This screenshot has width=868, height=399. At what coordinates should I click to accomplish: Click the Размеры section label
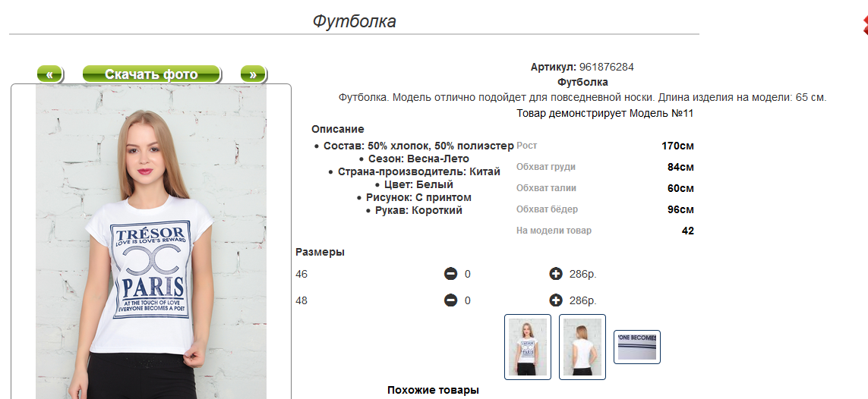(x=320, y=252)
